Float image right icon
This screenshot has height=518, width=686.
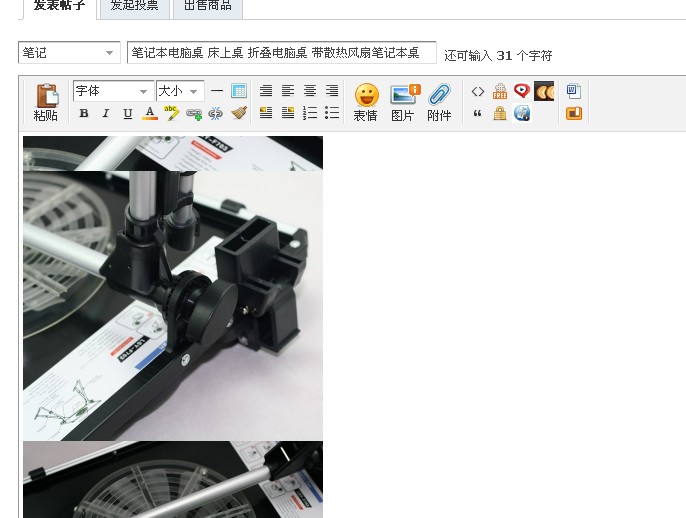[x=288, y=113]
